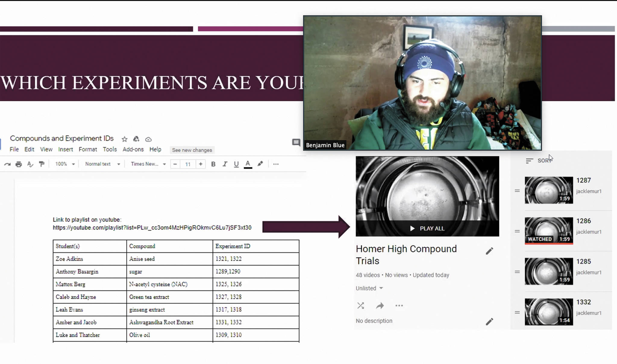Toggle underline formatting
The image size is (617, 364).
click(x=236, y=164)
